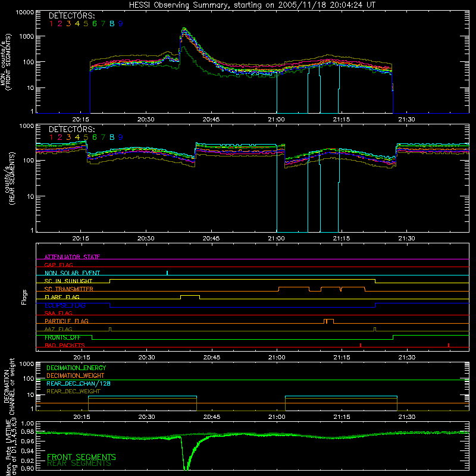Click the 21:00 time label under front segments plot

(x=276, y=120)
